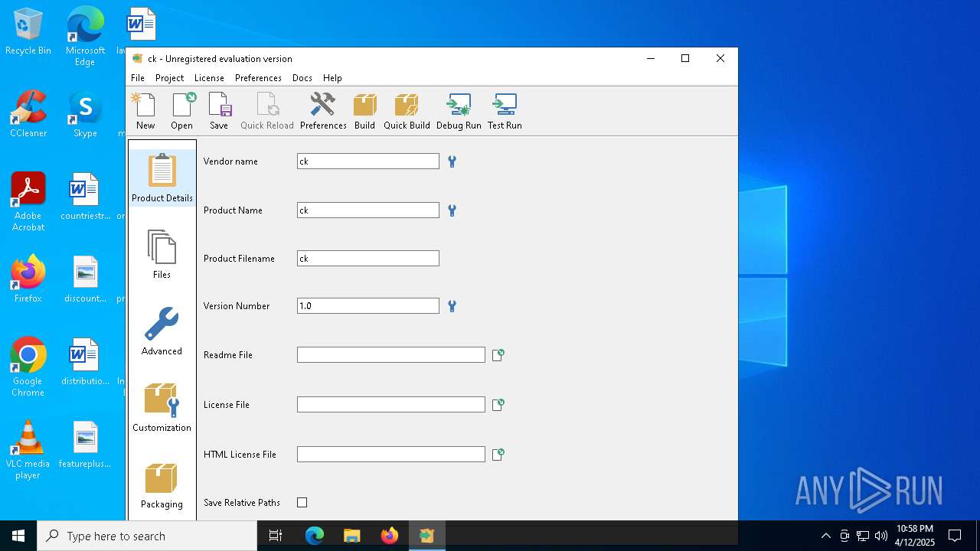Select featureplus... image file on desktop
This screenshot has height=551, width=980.
[x=85, y=445]
